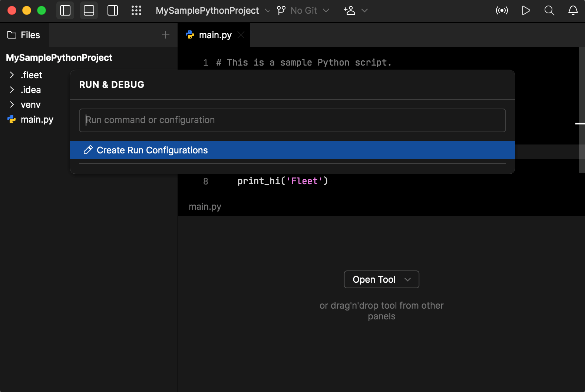
Task: Expand the .fleet folder
Action: [x=12, y=75]
